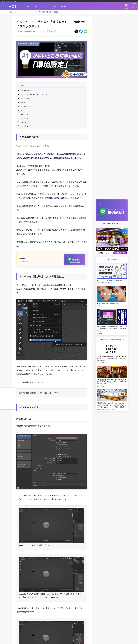Jump to '視点の操作' in the contents
Viewport: 138px width, 644px height.
(24, 114)
